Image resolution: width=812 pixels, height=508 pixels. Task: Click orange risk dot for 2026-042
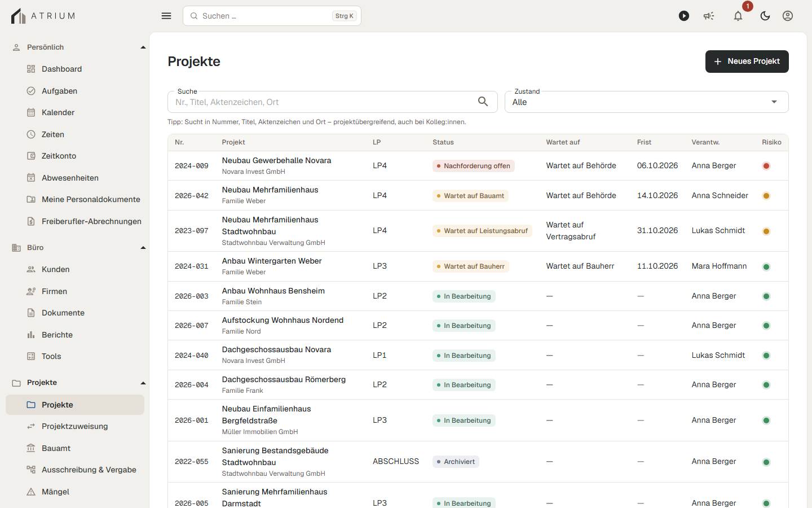click(x=766, y=196)
